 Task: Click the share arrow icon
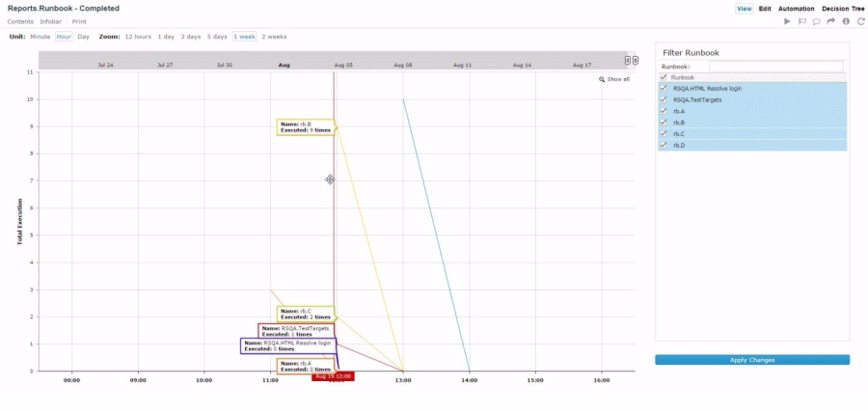coord(830,21)
